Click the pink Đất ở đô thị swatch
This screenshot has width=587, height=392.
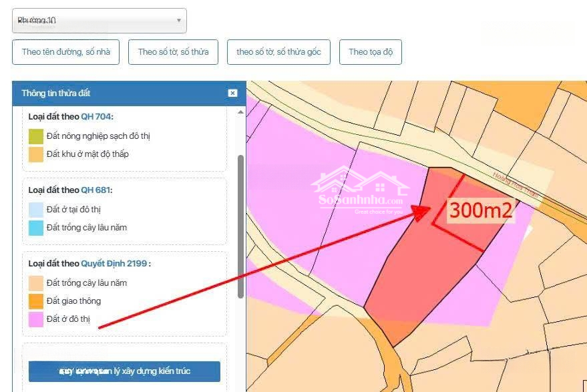(36, 319)
